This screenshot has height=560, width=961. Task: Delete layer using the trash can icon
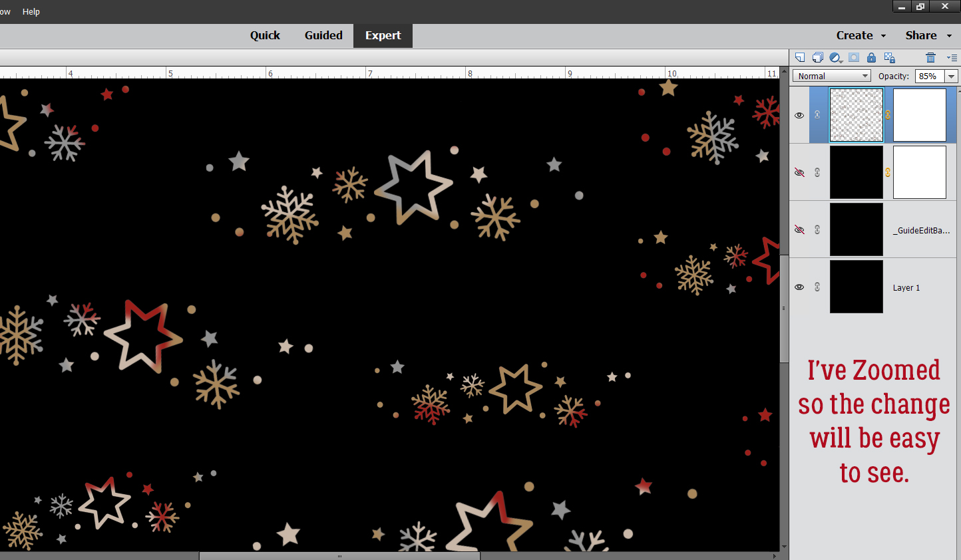pos(931,58)
